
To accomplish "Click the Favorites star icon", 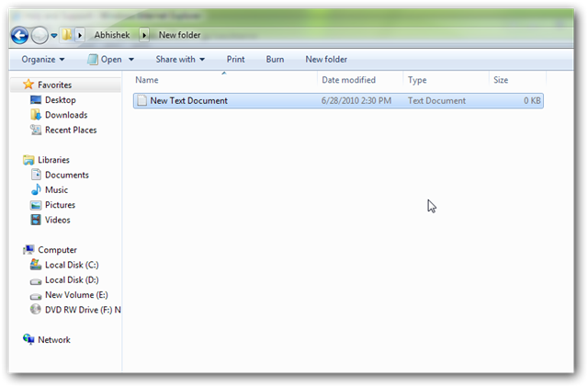I will pyautogui.click(x=28, y=85).
